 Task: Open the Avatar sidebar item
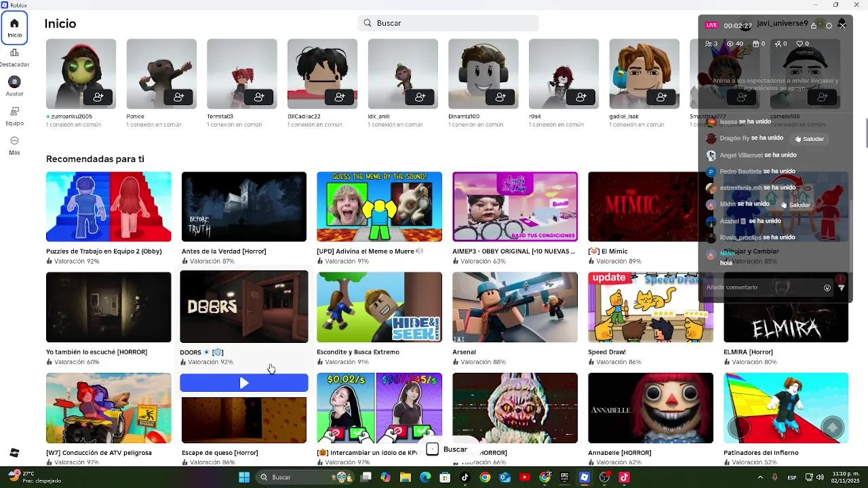(14, 86)
